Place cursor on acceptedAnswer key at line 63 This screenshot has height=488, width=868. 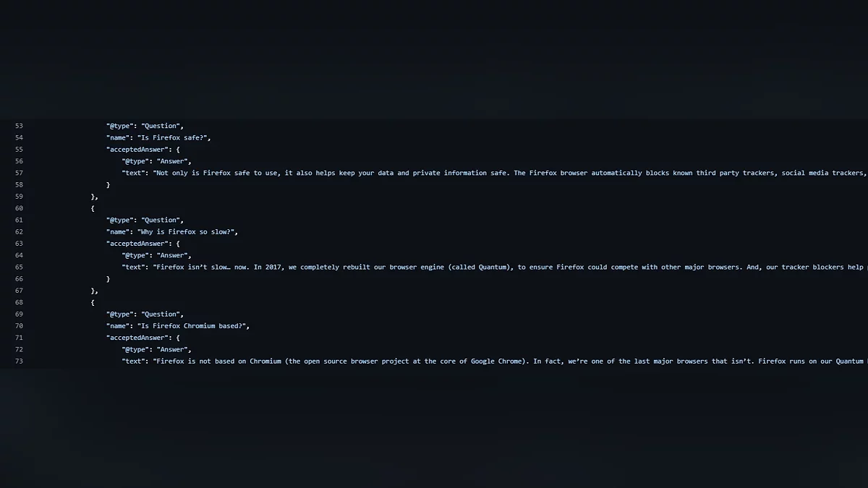pos(137,244)
